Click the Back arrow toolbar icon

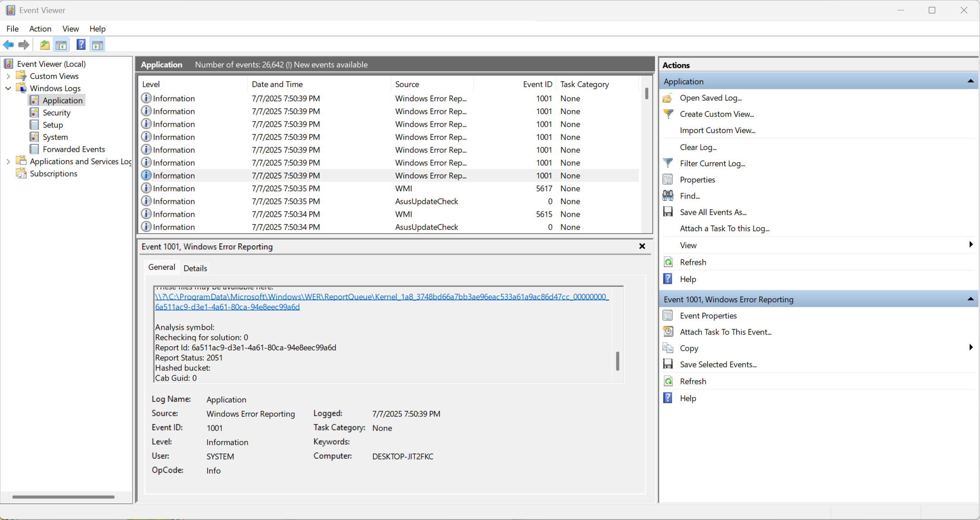click(x=8, y=45)
